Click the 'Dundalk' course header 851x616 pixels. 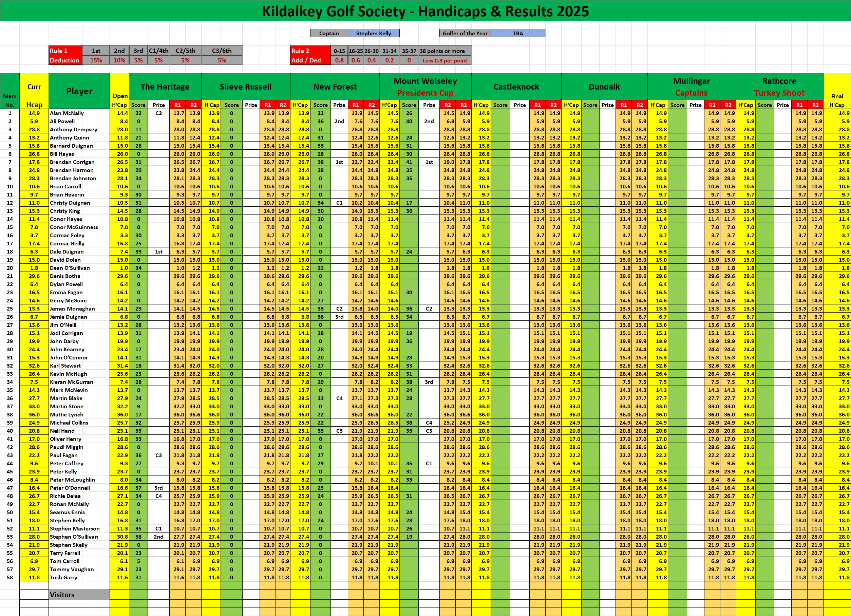(x=604, y=87)
